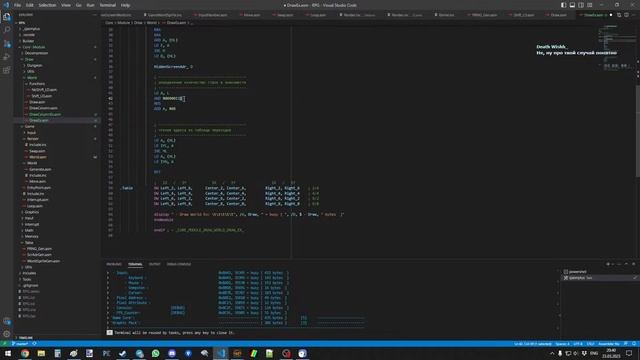The width and height of the screenshot is (640, 360).
Task: Open the Windows notification center
Action: (x=629, y=353)
